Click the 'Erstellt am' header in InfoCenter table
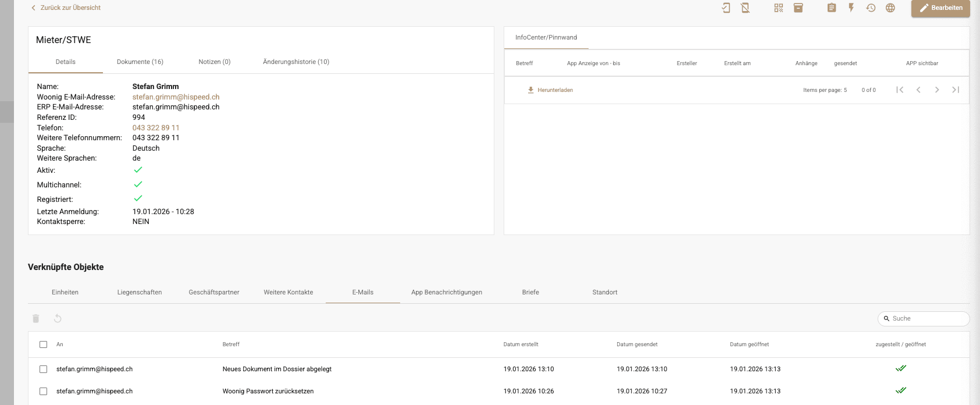 pyautogui.click(x=737, y=63)
